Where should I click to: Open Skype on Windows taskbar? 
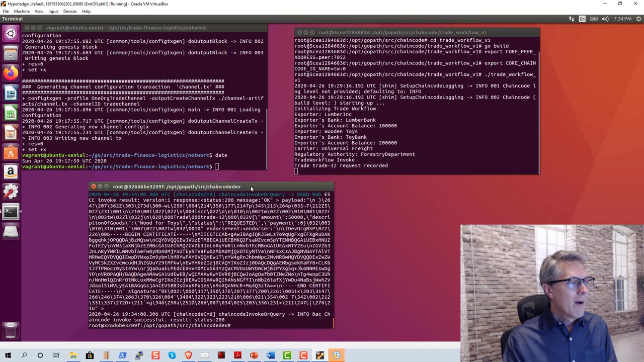click(172, 355)
